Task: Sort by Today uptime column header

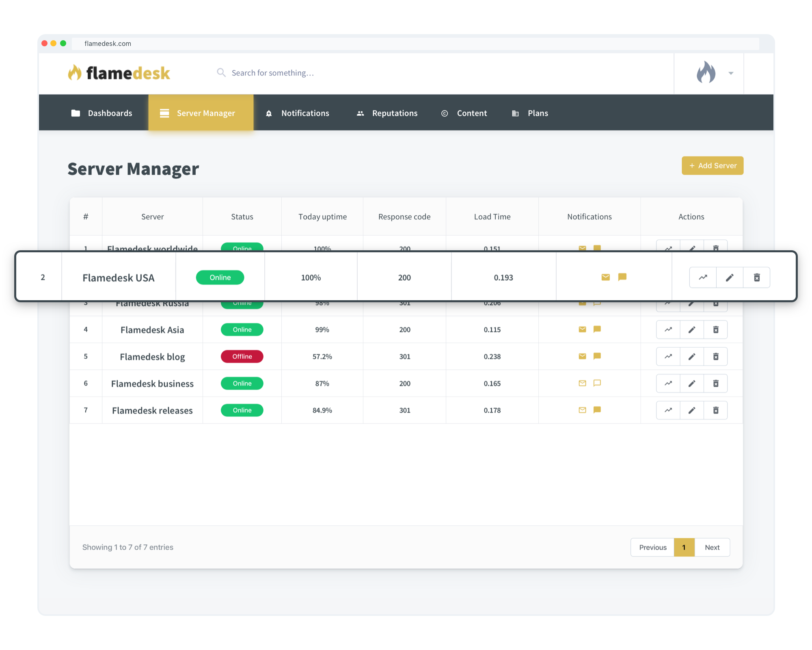Action: point(322,217)
